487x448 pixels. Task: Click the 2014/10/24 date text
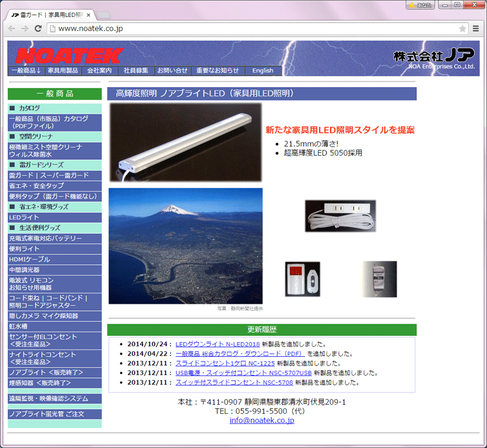pos(148,345)
